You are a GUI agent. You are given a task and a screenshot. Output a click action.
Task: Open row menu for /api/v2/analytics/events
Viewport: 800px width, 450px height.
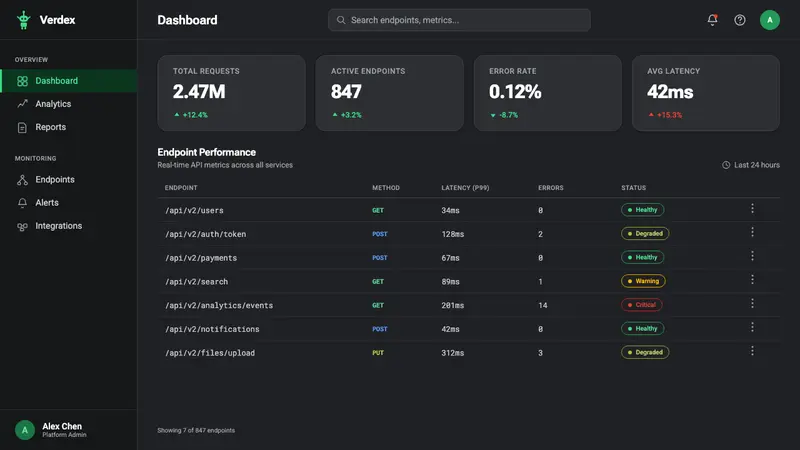click(752, 304)
